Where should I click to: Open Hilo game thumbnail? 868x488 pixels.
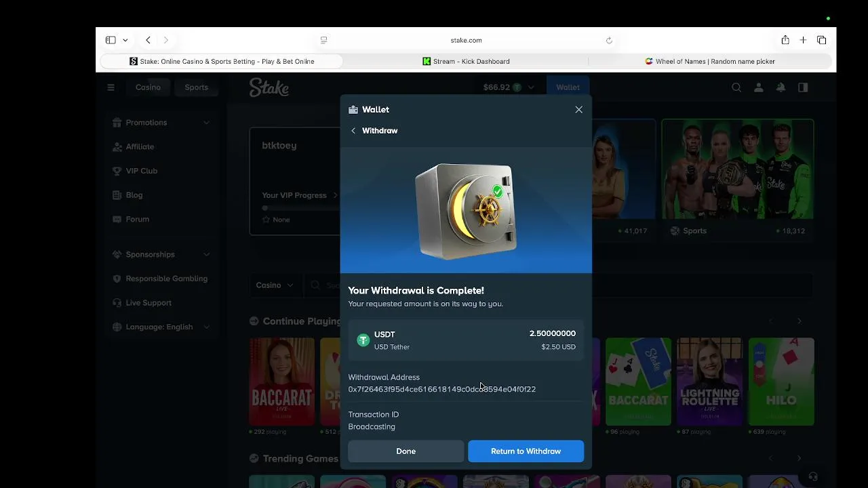(781, 382)
